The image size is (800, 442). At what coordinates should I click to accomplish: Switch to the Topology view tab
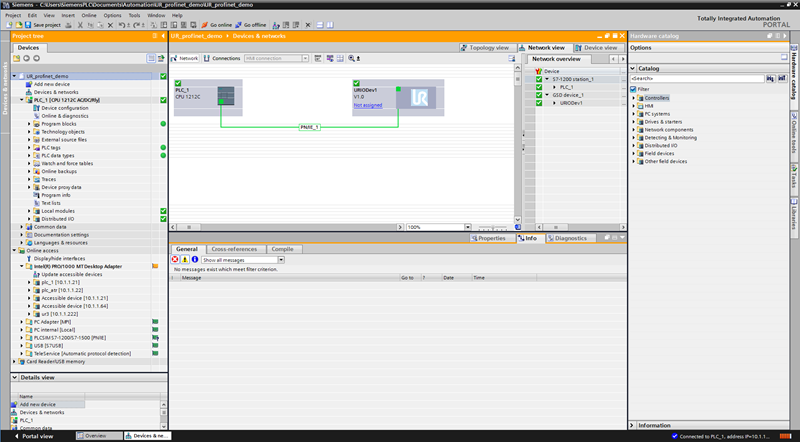(490, 47)
